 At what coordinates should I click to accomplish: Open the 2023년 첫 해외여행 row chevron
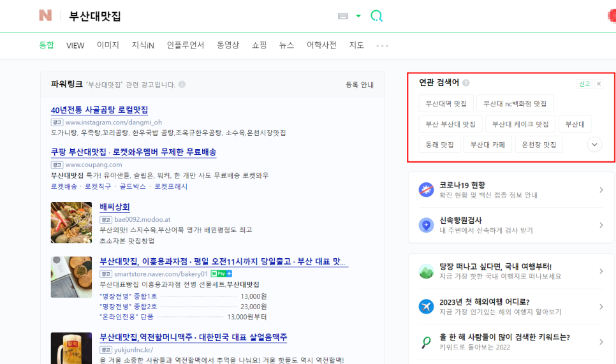(x=601, y=306)
